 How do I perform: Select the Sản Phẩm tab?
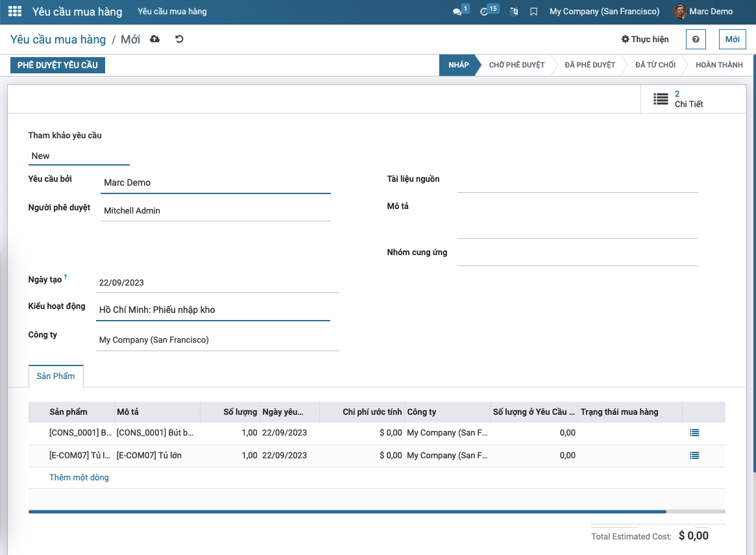pos(56,376)
